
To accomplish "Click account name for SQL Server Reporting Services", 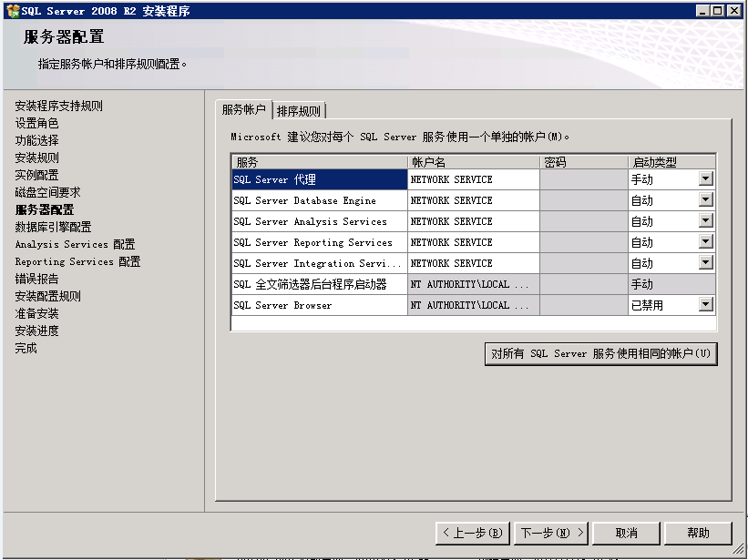I will (x=473, y=242).
